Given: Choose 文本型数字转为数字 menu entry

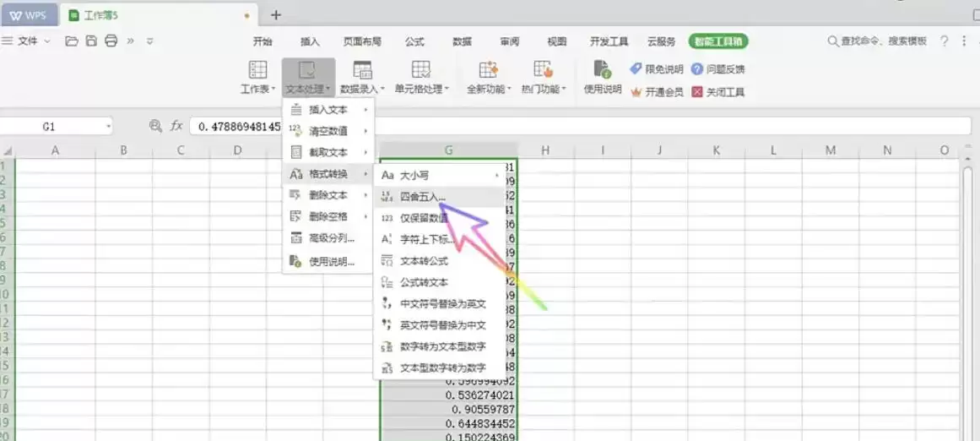Looking at the screenshot, I should pos(439,367).
